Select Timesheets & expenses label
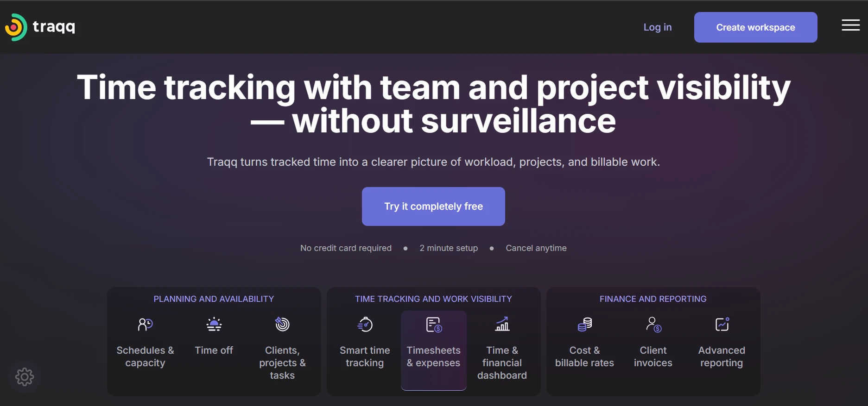868x406 pixels. pyautogui.click(x=434, y=356)
